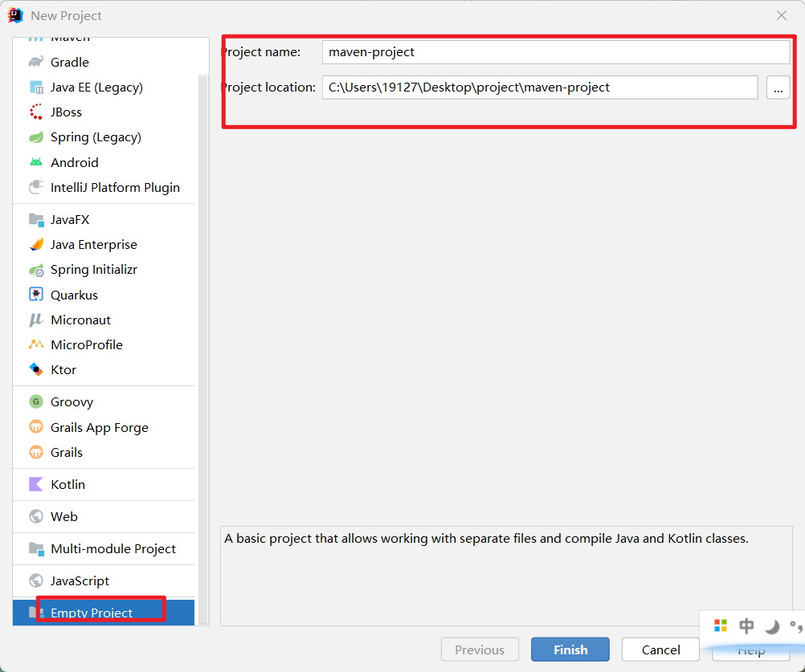
Task: Click the IME colorful grid icon
Action: (721, 625)
